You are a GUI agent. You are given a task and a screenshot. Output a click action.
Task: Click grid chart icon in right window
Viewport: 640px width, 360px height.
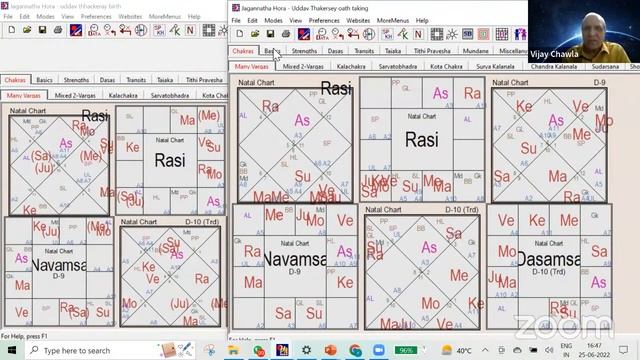436,34
